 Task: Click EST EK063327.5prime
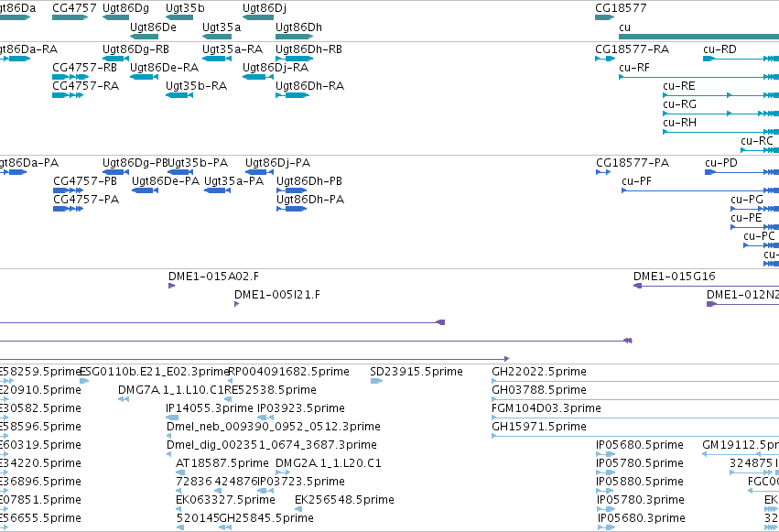[x=179, y=509]
